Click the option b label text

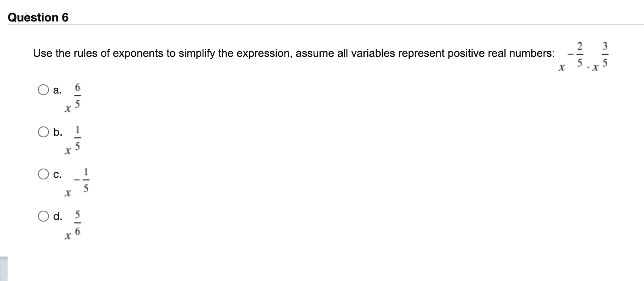(x=58, y=132)
